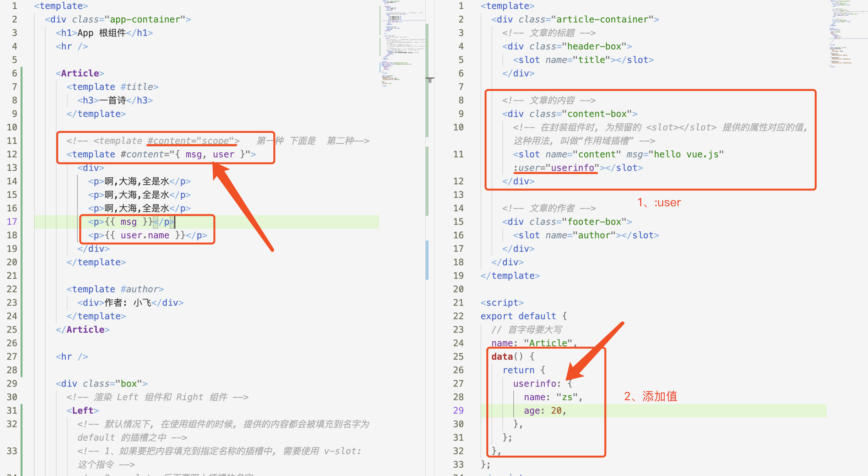
Task: Click div class="footer-box" line
Action: 567,222
